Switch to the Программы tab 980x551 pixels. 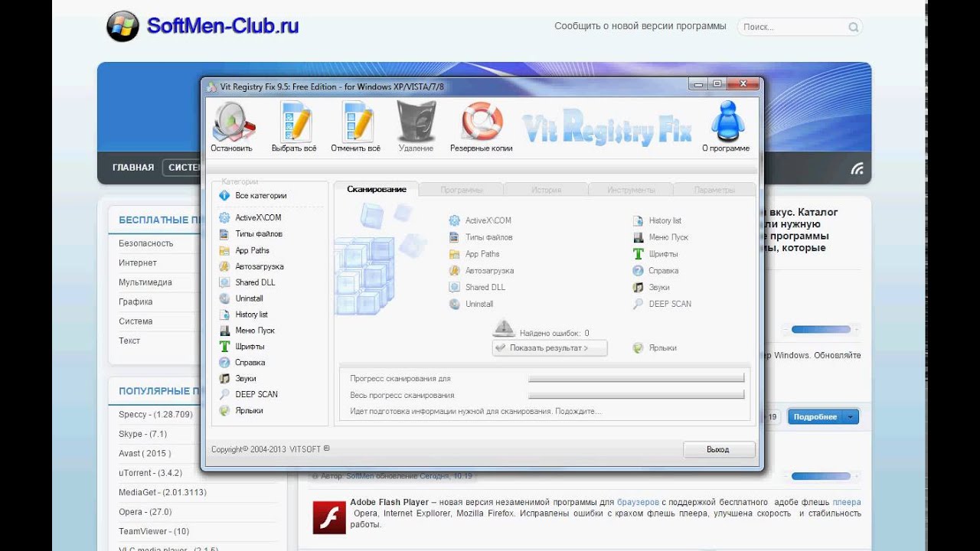461,190
